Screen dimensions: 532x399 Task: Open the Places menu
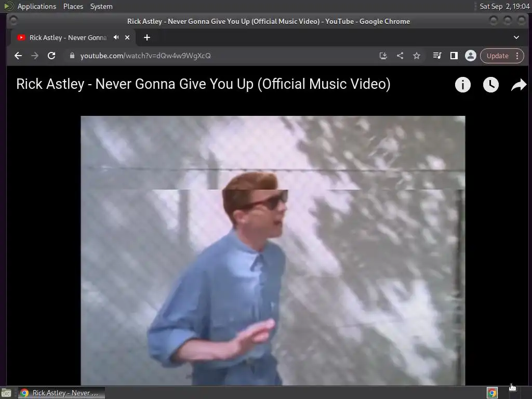[x=73, y=6]
